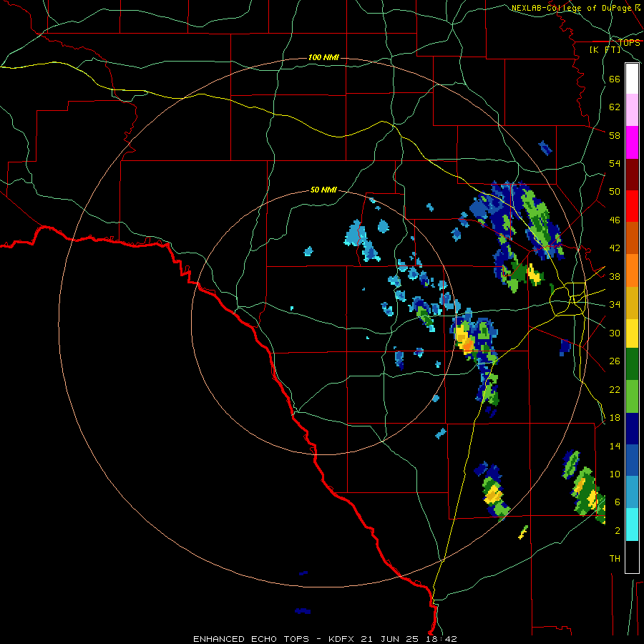Select the bright red legend swatch
Viewport: 644px width, 644px height.
[x=632, y=206]
